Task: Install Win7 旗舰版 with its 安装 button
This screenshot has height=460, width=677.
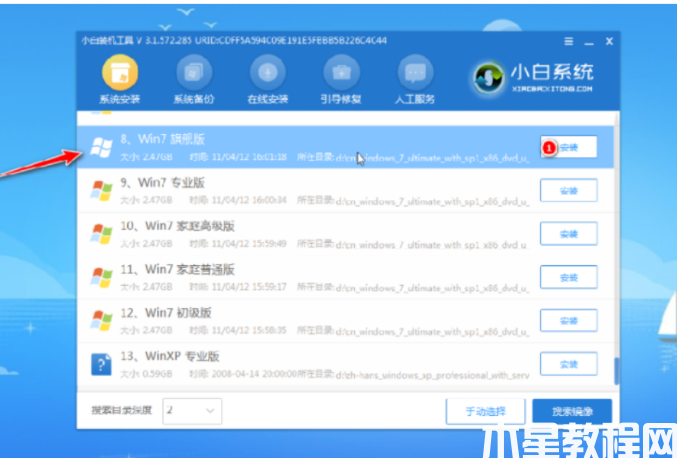Action: pyautogui.click(x=569, y=147)
